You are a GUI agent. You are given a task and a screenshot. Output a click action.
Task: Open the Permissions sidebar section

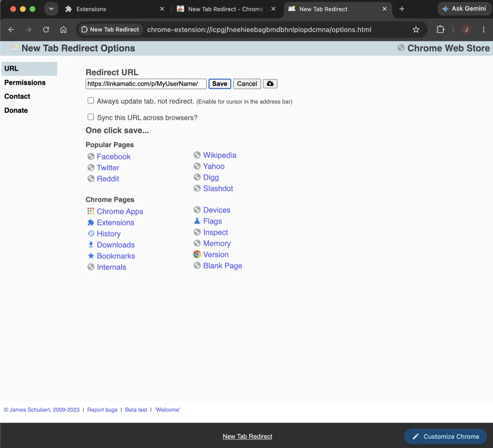[25, 83]
